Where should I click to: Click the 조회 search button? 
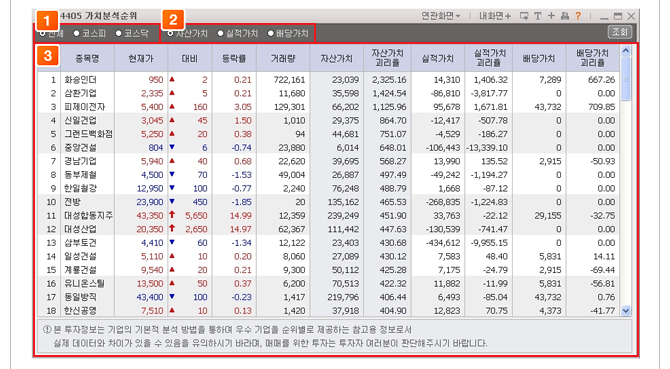(x=620, y=32)
